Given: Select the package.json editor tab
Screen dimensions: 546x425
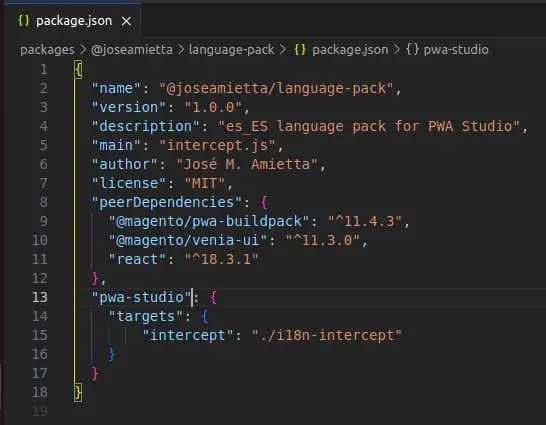Looking at the screenshot, I should coord(72,21).
